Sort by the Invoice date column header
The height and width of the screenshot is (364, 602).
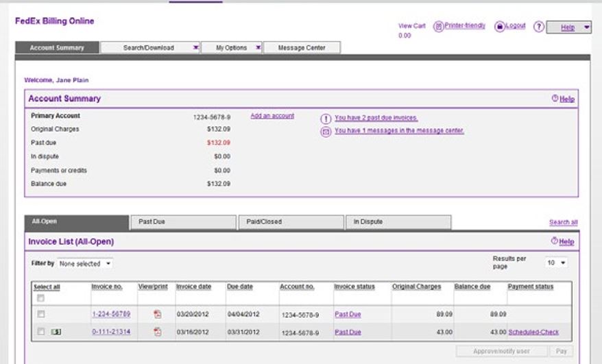(193, 287)
